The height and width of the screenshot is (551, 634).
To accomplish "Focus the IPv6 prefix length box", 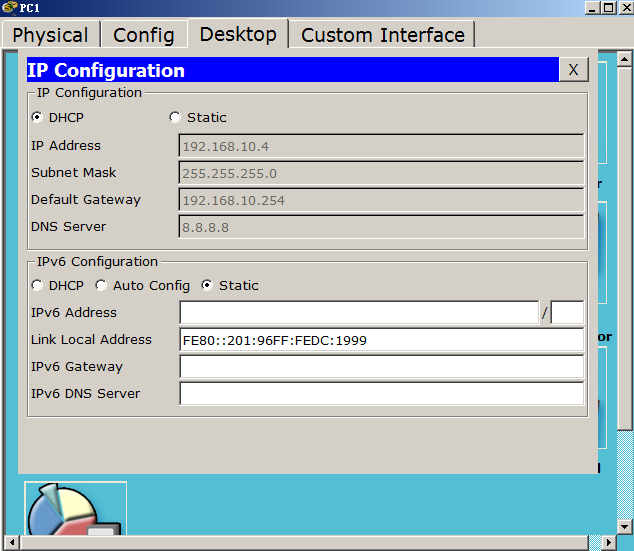I will (x=567, y=312).
